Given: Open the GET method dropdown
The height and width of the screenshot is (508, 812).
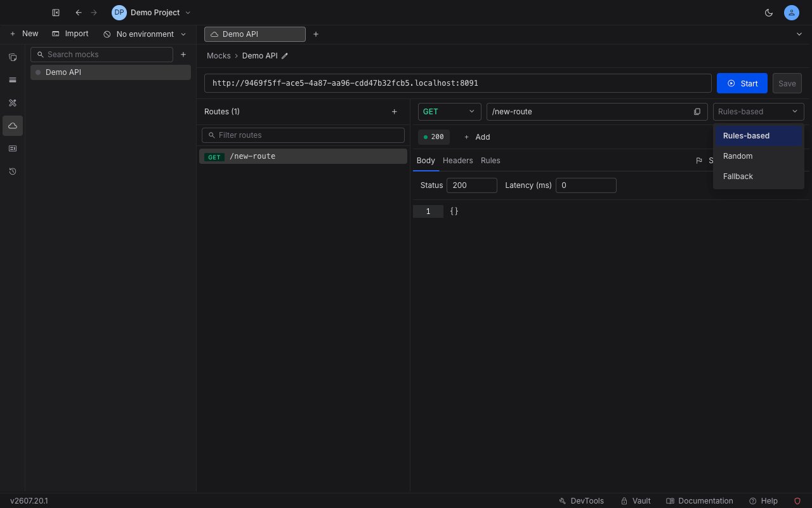Looking at the screenshot, I should (x=449, y=112).
